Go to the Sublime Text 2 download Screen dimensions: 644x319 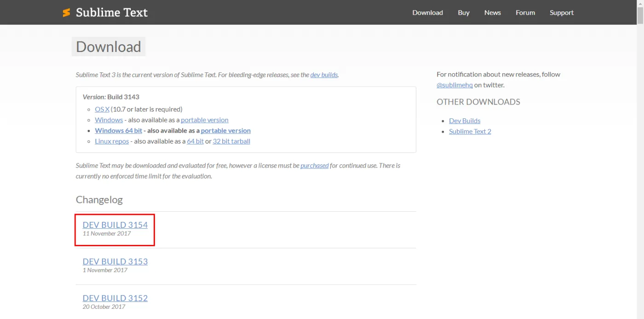point(470,131)
